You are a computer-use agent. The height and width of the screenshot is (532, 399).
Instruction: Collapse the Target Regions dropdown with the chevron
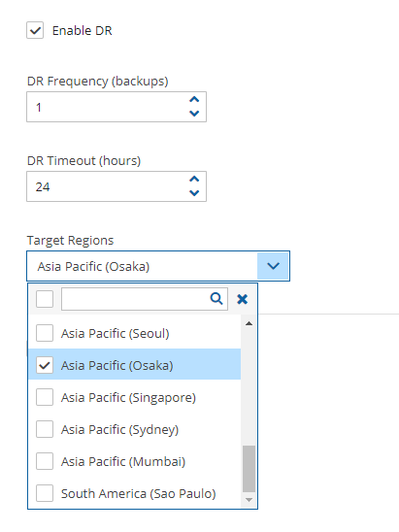click(x=273, y=266)
